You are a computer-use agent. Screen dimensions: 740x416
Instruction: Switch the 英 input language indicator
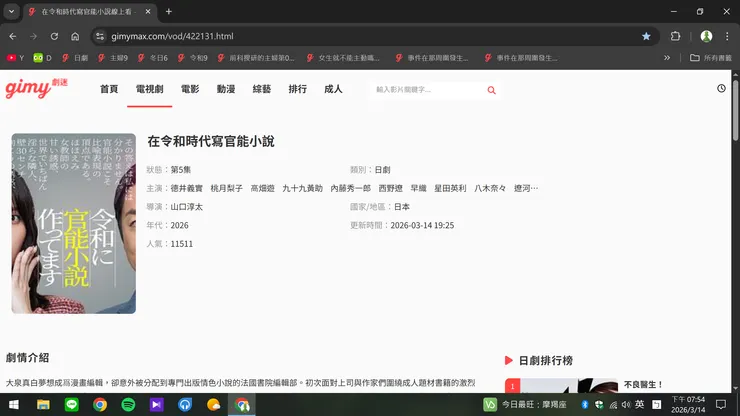639,404
